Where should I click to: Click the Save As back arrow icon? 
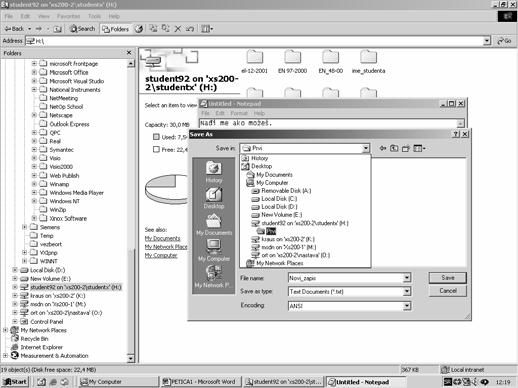[x=383, y=148]
